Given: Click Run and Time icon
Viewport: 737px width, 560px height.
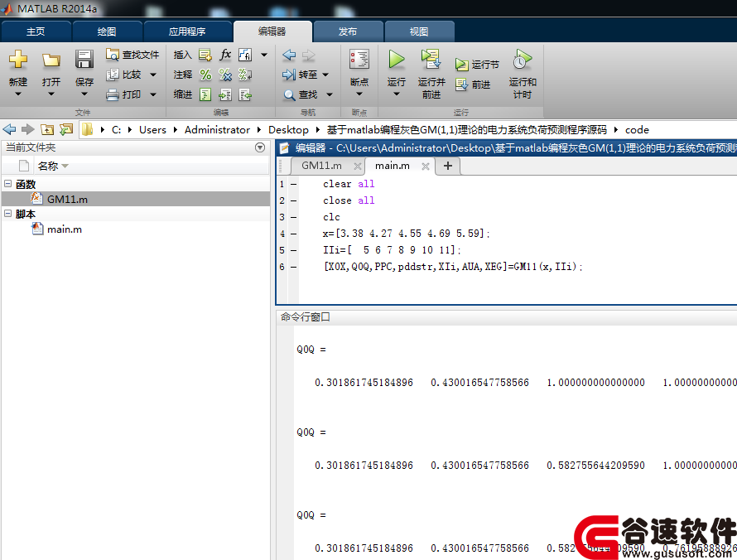Looking at the screenshot, I should point(522,60).
